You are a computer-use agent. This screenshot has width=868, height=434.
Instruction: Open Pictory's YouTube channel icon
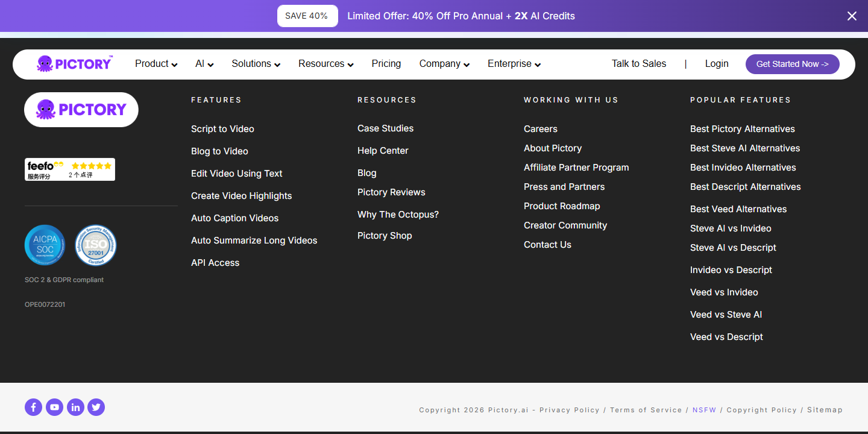click(x=54, y=407)
